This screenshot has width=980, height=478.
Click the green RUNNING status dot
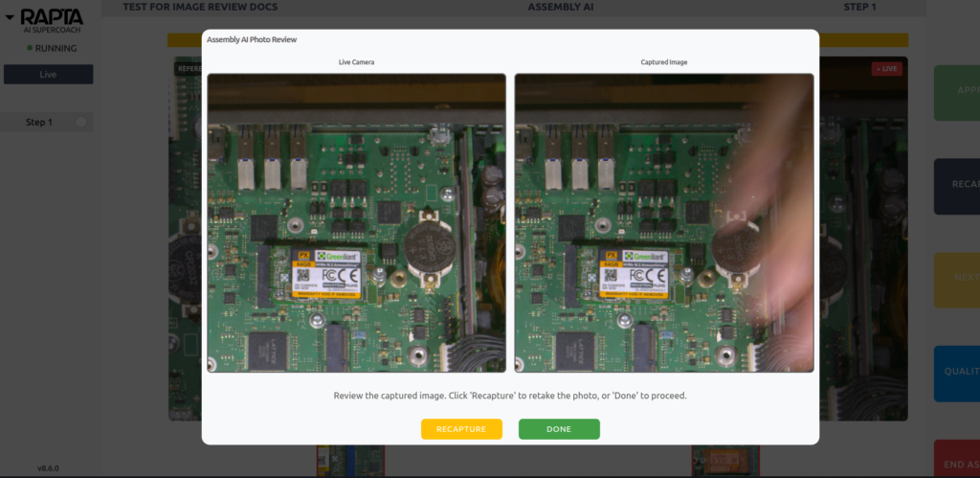point(30,48)
